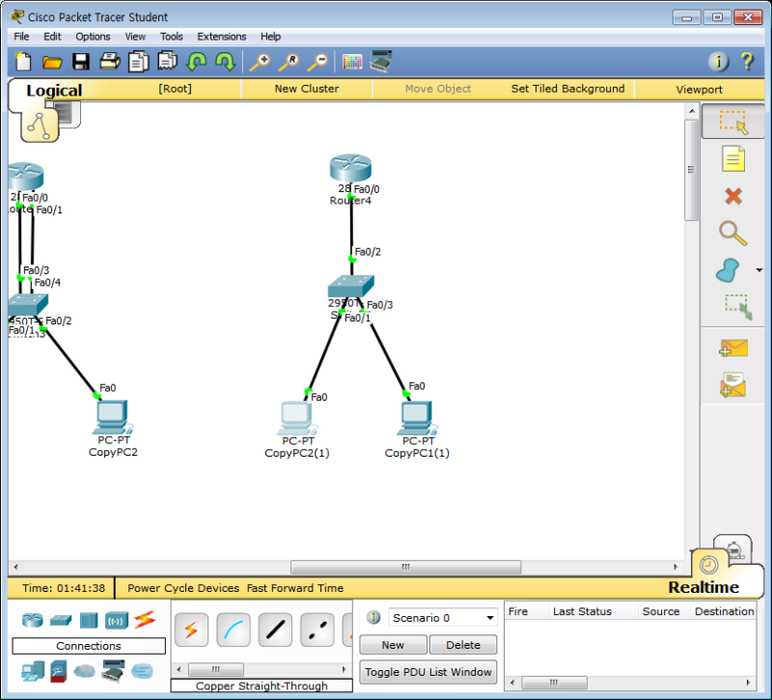Open the Custom Devices Dialog icon
This screenshot has height=700, width=772.
(381, 61)
